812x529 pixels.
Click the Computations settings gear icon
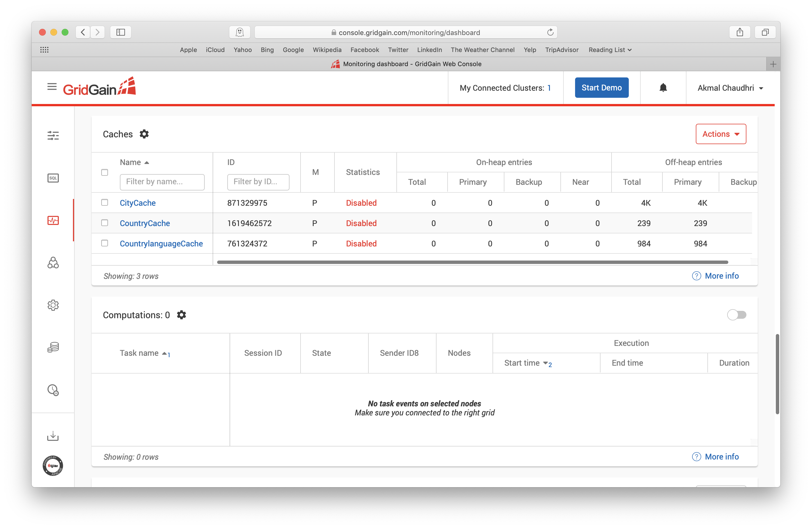coord(182,315)
